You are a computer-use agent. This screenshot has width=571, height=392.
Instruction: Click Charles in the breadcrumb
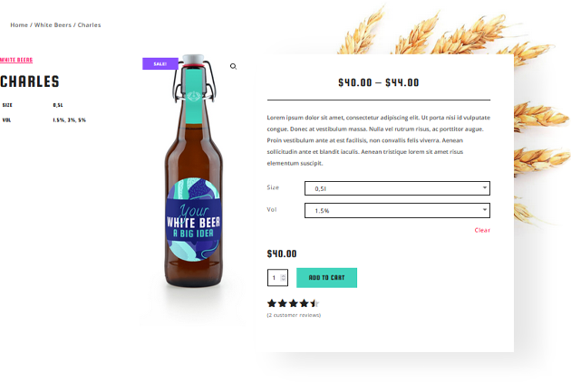tap(89, 25)
